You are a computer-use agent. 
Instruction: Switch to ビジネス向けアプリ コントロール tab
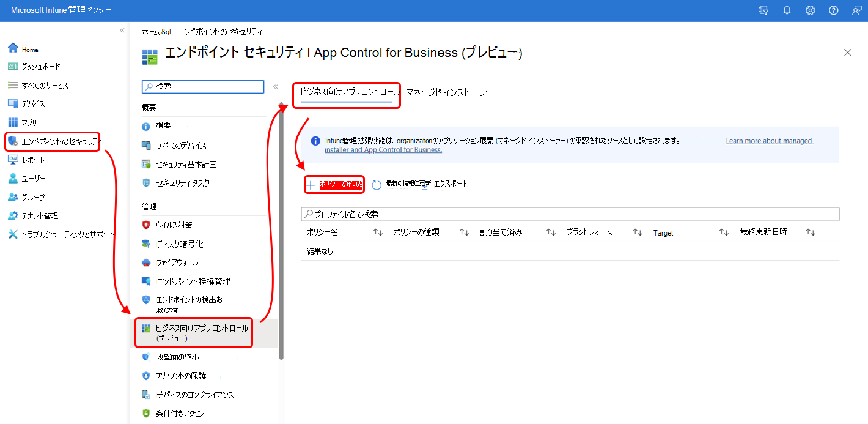tap(350, 92)
